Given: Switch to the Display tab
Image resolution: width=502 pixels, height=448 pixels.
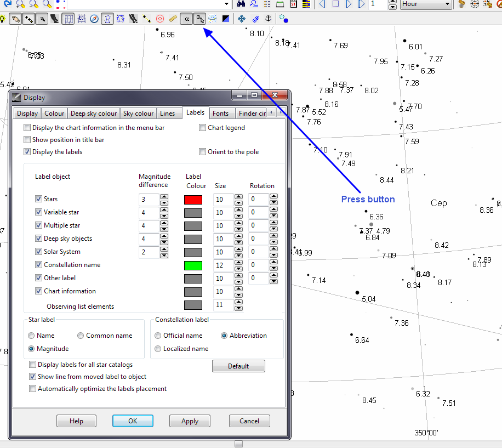Looking at the screenshot, I should pos(27,114).
